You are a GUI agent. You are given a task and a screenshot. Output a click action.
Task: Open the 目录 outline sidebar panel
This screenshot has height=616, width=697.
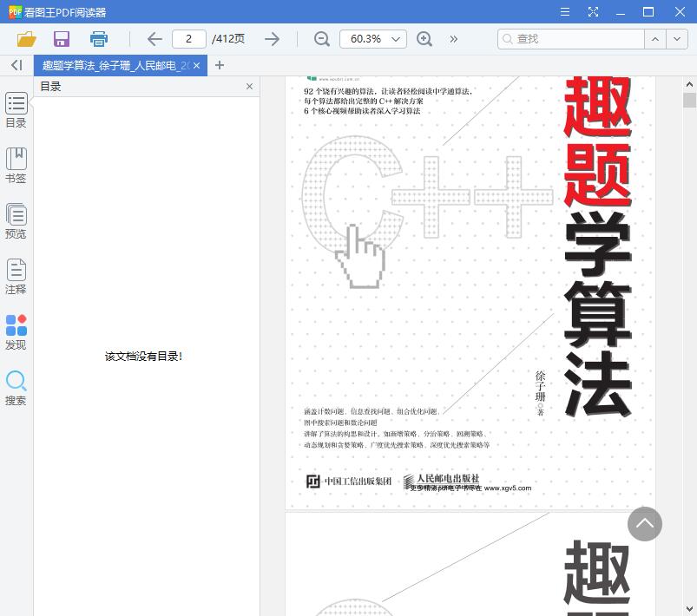pos(16,110)
